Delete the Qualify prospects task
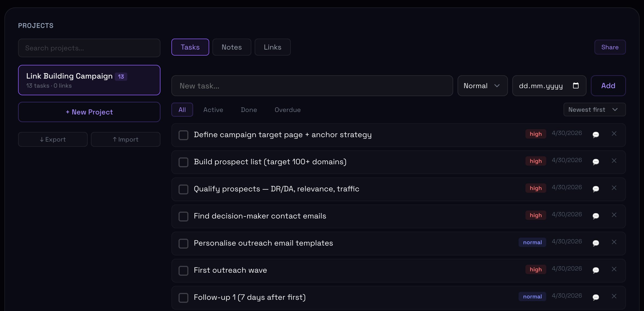The width and height of the screenshot is (644, 311). (x=614, y=188)
